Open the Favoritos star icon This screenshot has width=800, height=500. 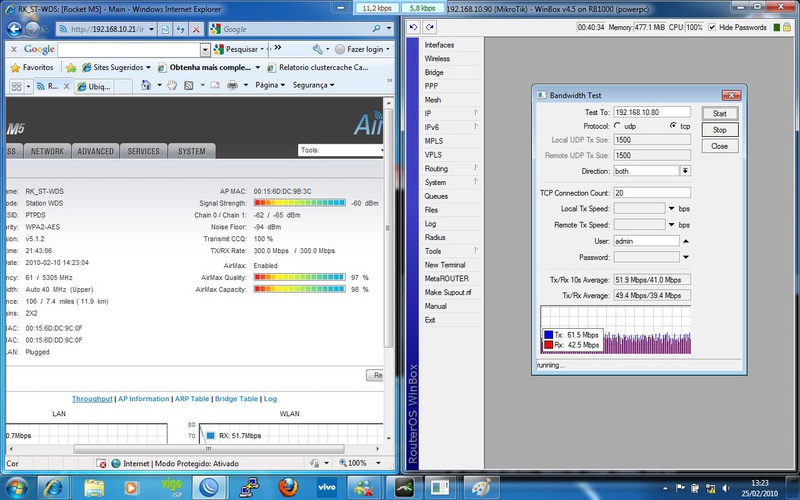(x=14, y=67)
